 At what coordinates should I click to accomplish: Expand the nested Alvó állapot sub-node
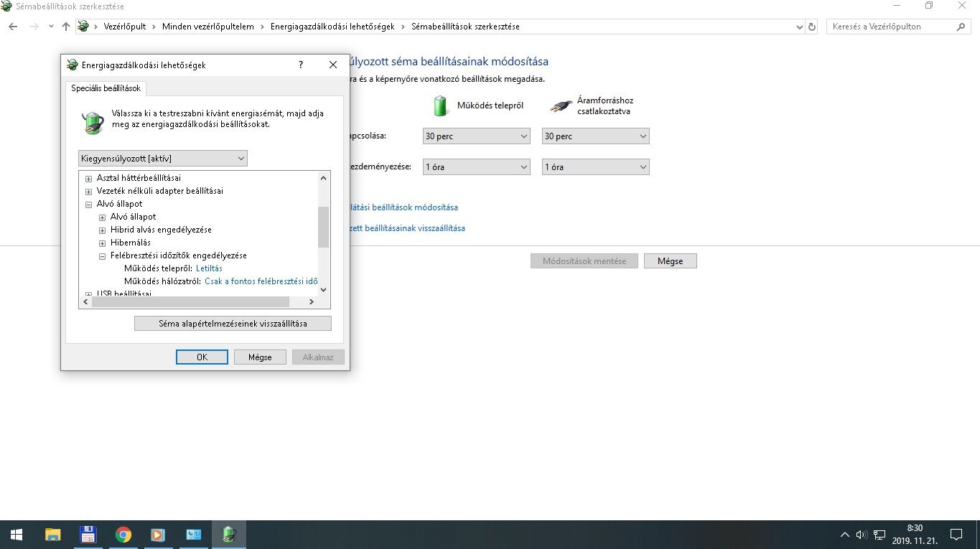103,217
